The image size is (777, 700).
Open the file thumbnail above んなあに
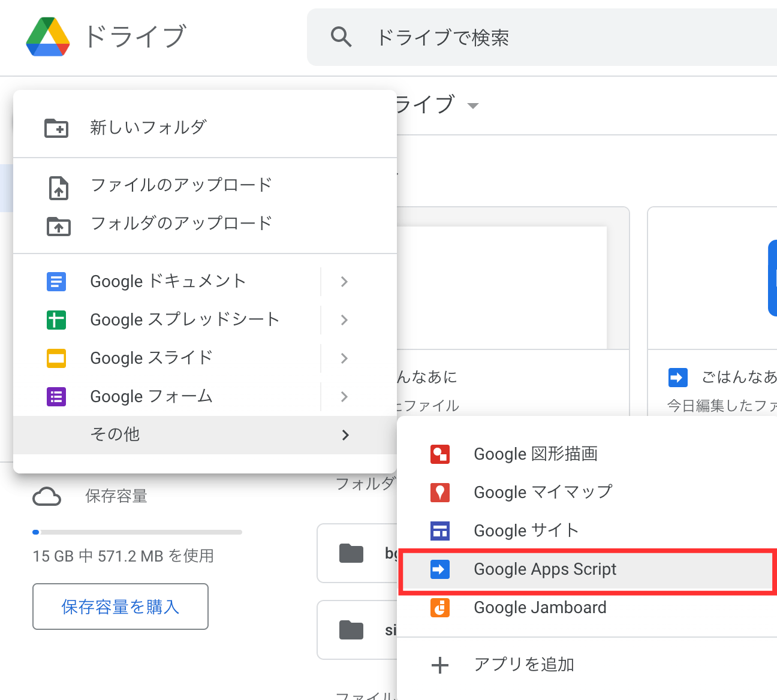[513, 278]
